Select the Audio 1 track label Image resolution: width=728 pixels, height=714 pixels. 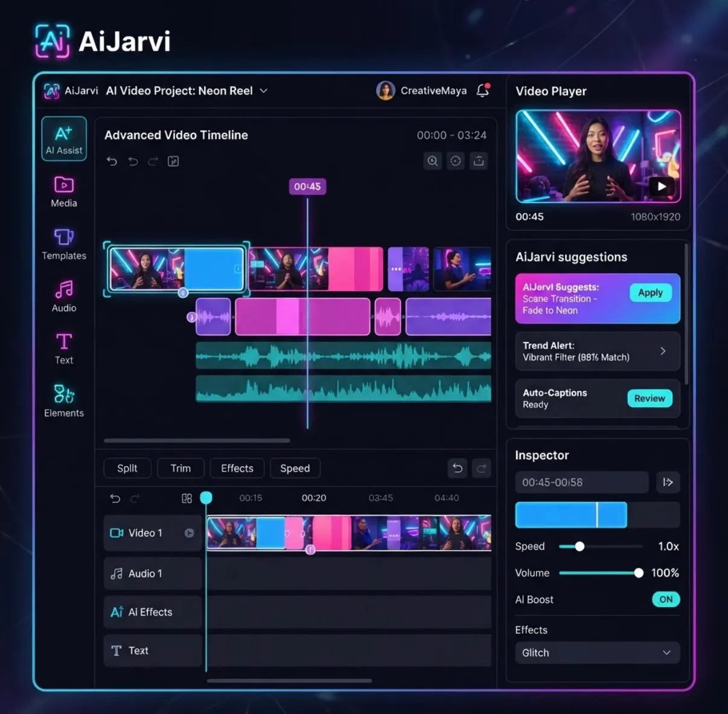(x=153, y=574)
